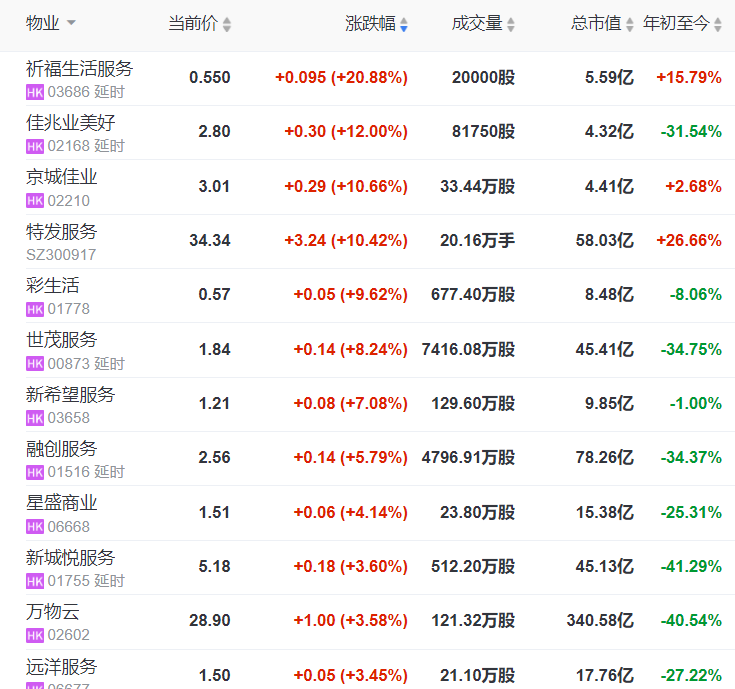Select stock code 01778
The height and width of the screenshot is (689, 735).
click(x=68, y=309)
